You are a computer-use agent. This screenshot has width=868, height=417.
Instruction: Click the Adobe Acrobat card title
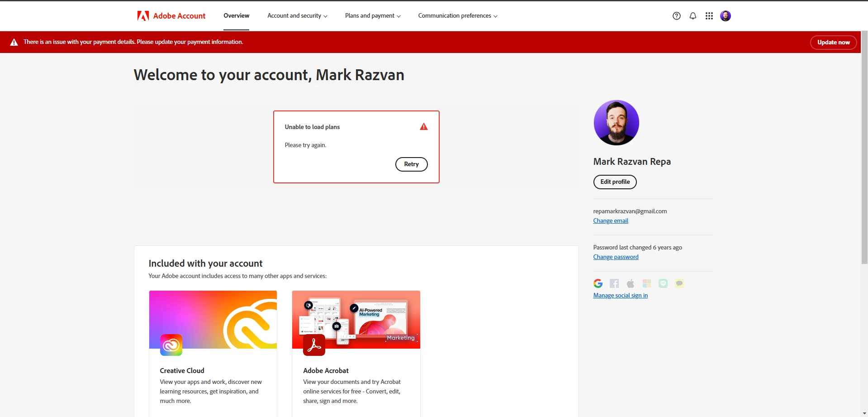326,371
